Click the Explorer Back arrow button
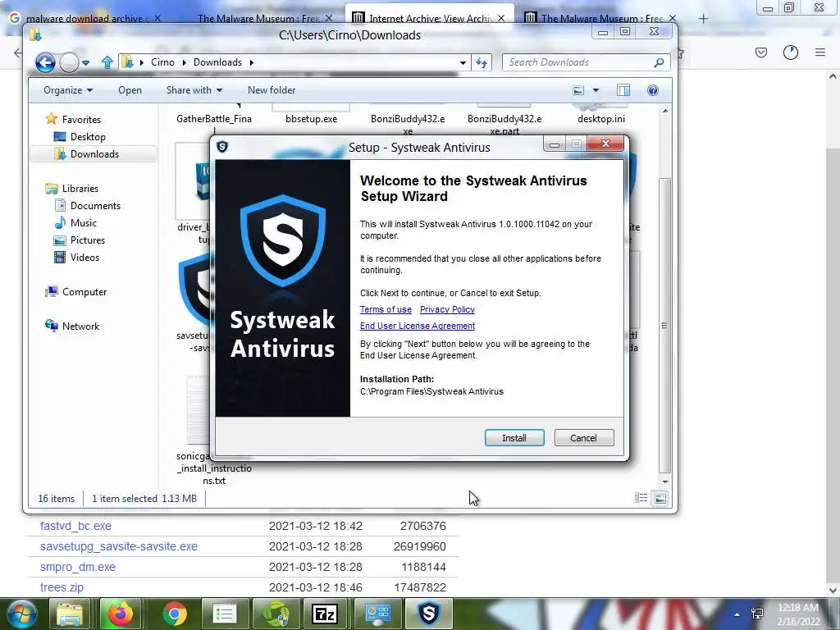Screen dimensions: 840x630 [46, 62]
